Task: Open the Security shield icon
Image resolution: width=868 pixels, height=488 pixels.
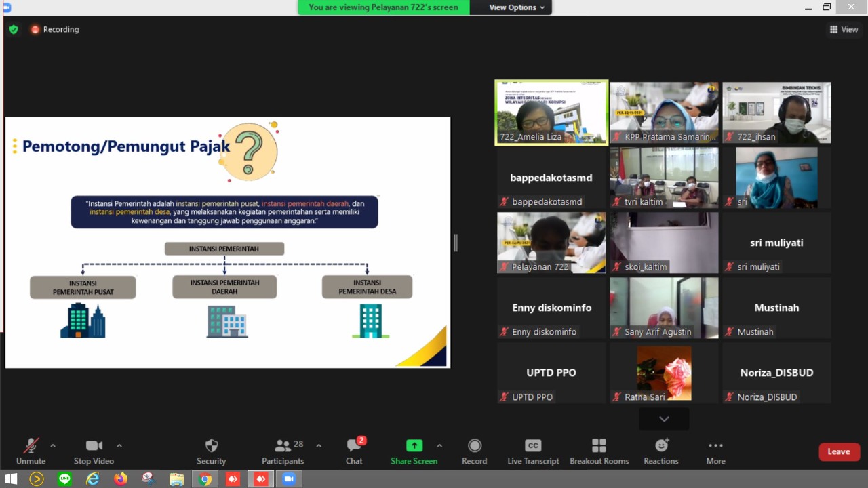Action: 211,451
